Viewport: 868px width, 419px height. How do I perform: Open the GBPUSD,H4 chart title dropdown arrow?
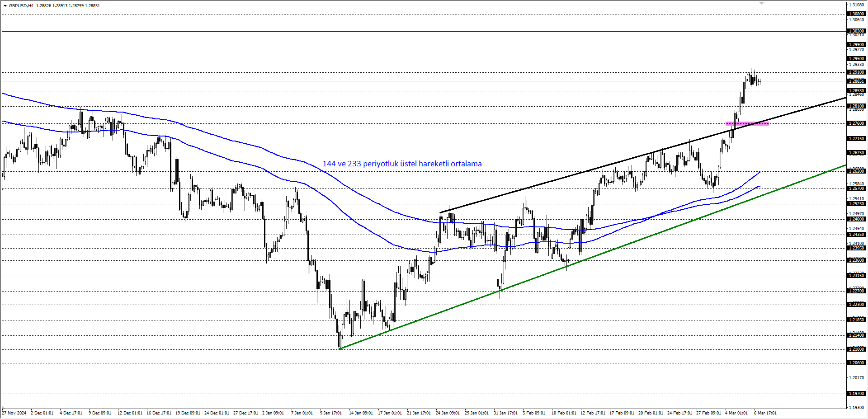coord(5,6)
